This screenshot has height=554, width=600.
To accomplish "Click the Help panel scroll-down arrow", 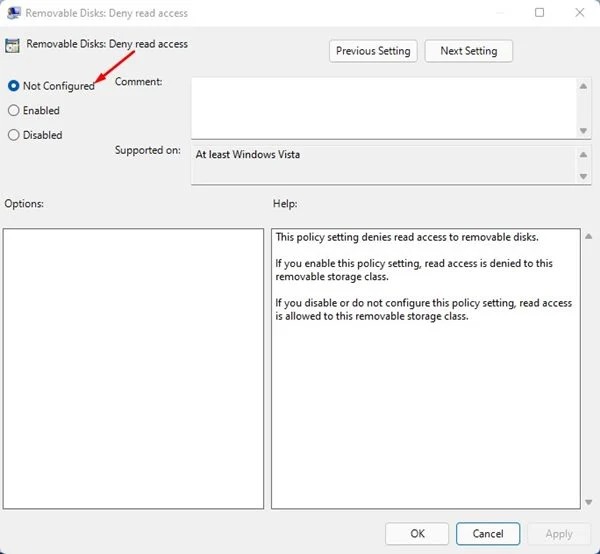I will click(x=589, y=502).
